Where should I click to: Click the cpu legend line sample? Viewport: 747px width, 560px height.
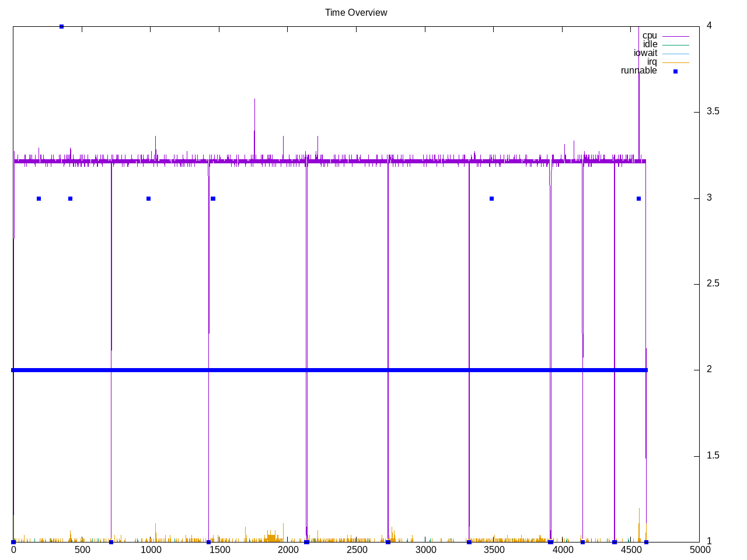[x=675, y=36]
